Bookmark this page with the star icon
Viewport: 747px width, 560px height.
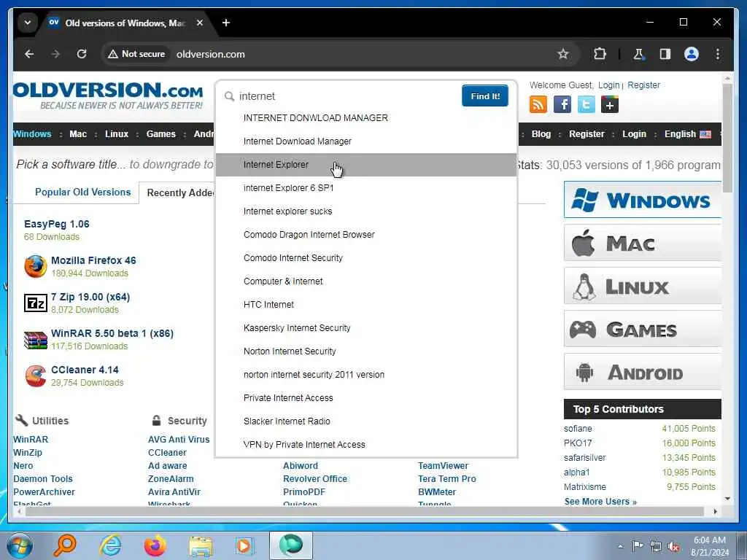point(563,54)
